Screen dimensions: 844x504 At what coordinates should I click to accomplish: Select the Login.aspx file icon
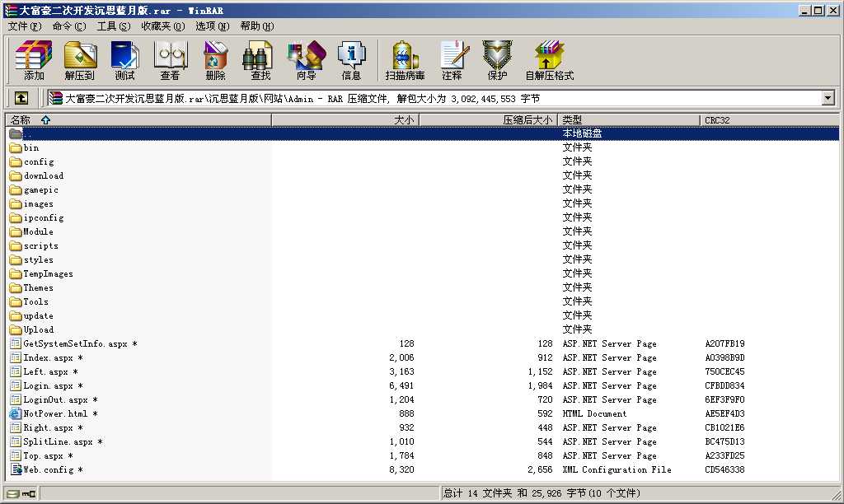(16, 385)
